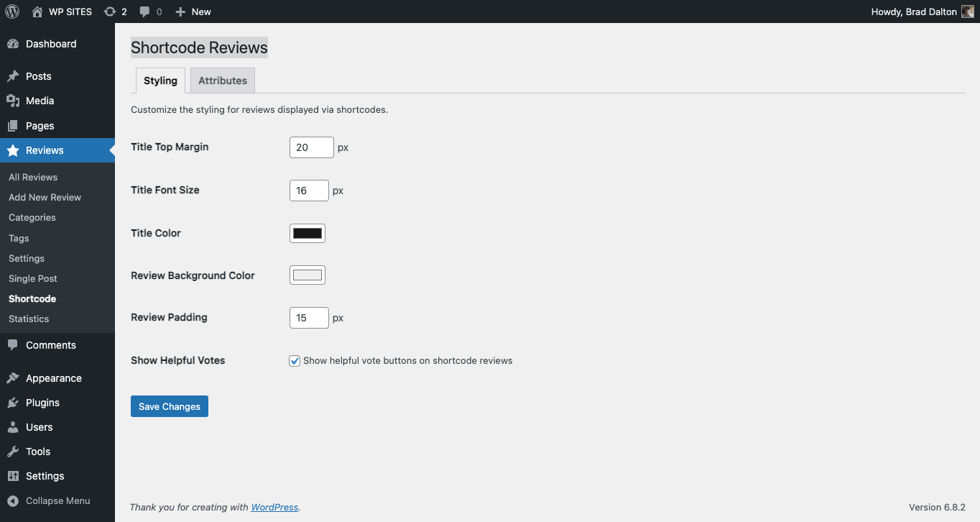This screenshot has height=522, width=980.
Task: Open the Tools wrench icon
Action: click(x=13, y=452)
